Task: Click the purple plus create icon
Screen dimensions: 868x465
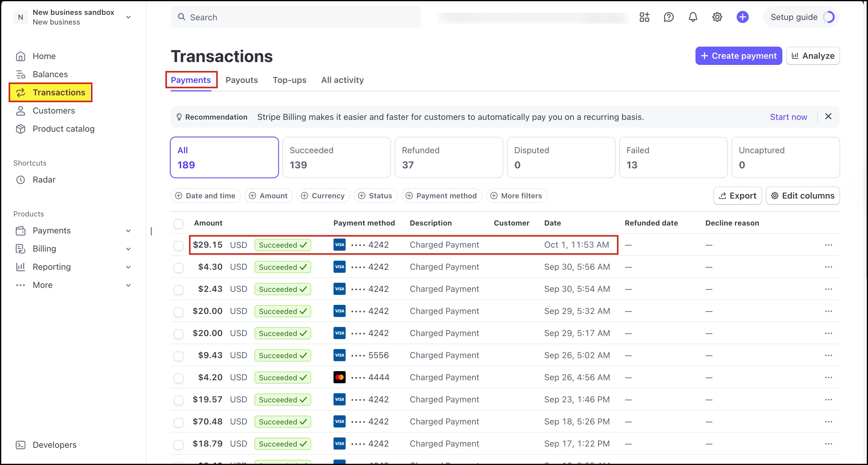Action: tap(742, 17)
